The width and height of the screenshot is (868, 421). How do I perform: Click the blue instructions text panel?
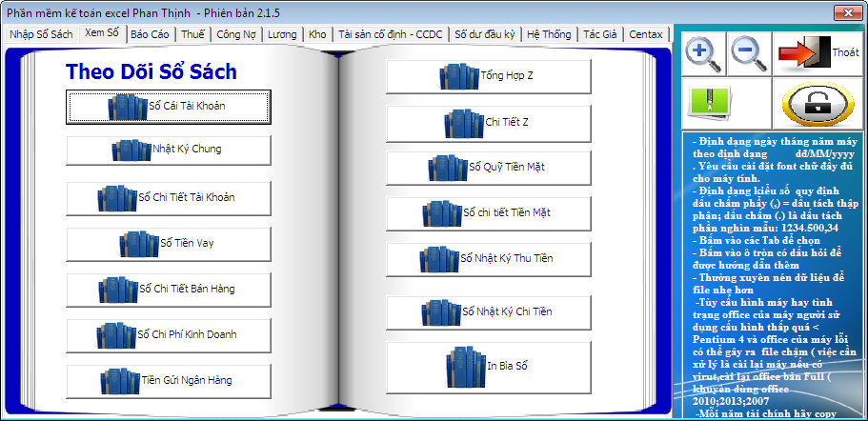tap(774, 275)
